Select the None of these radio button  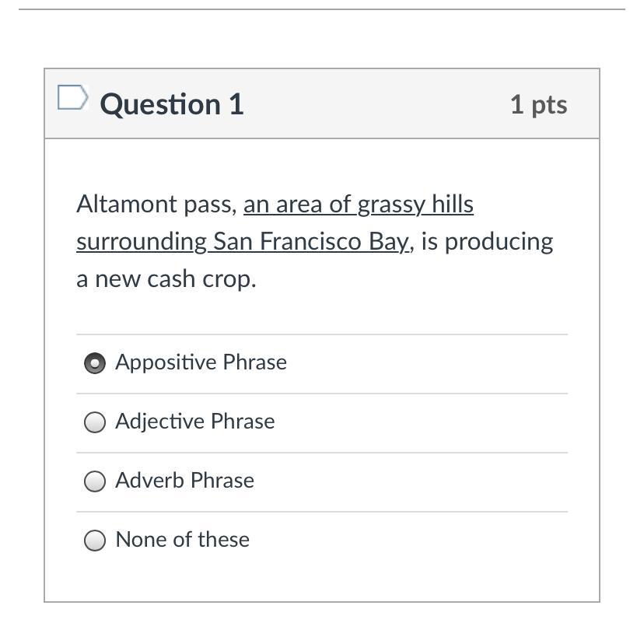tap(95, 541)
